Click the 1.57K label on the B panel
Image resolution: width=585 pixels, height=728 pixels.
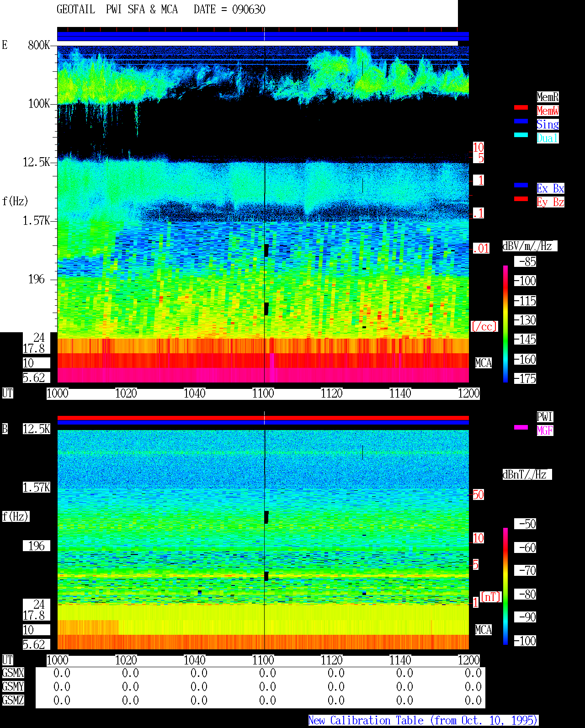coord(37,487)
